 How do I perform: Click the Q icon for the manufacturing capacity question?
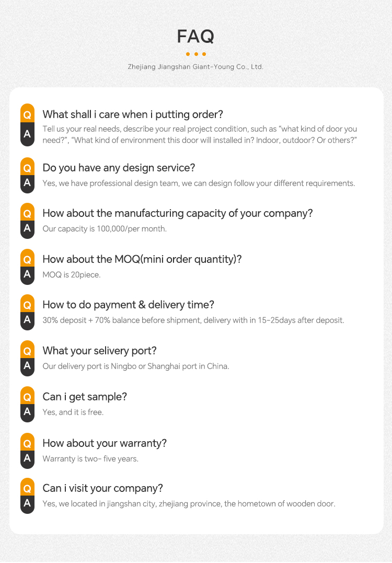27,213
